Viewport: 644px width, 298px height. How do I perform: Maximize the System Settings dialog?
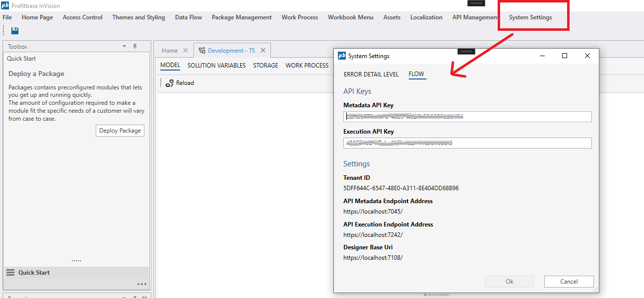coord(564,56)
